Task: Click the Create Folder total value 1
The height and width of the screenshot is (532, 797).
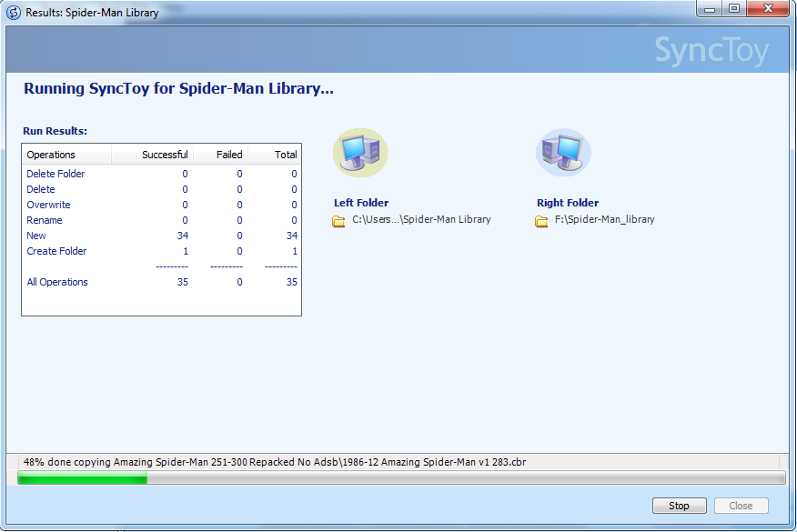Action: [x=295, y=251]
